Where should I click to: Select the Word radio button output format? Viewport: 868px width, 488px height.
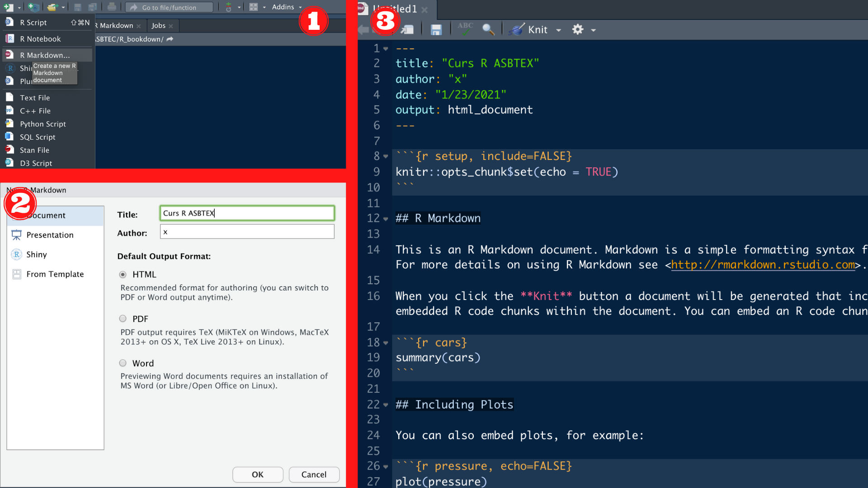point(123,362)
